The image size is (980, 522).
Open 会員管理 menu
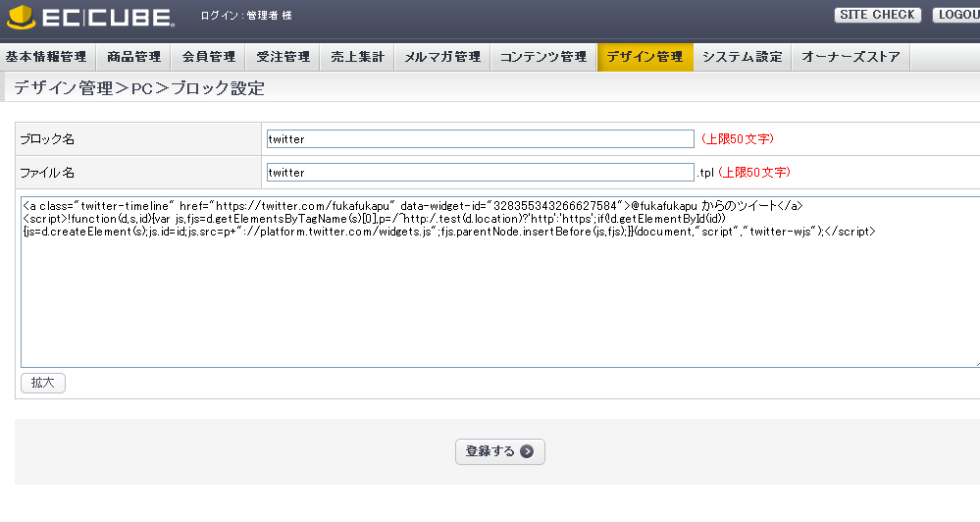point(208,57)
